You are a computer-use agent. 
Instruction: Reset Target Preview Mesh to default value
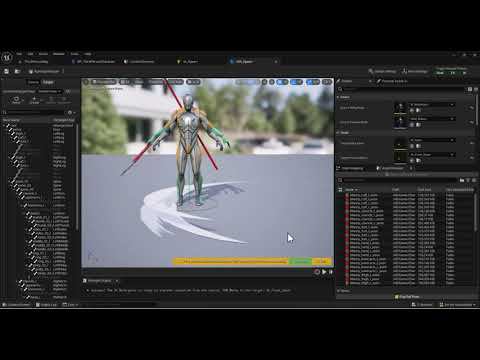(471, 157)
